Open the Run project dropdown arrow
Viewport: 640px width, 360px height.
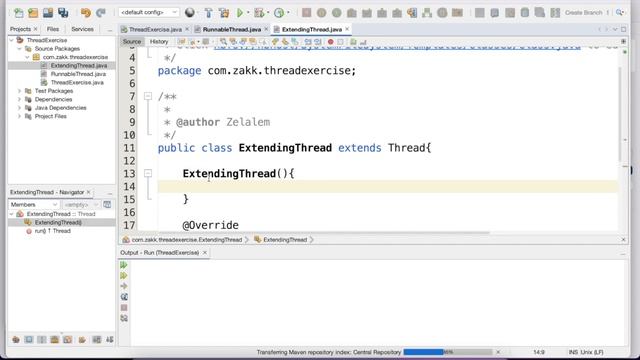(248, 13)
